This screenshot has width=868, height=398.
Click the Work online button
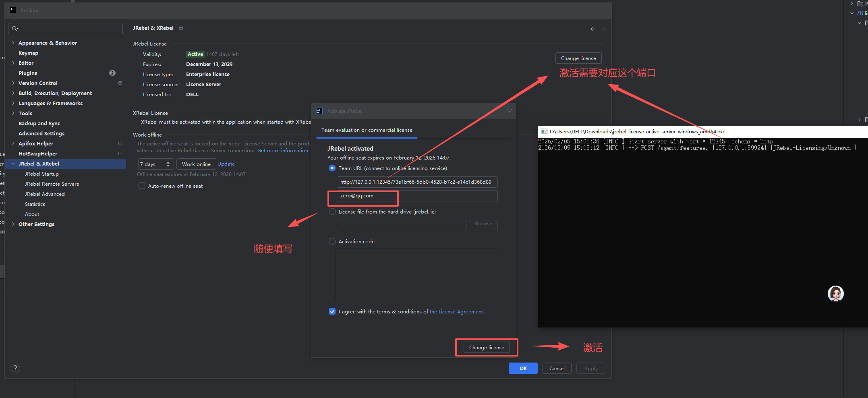pos(196,164)
